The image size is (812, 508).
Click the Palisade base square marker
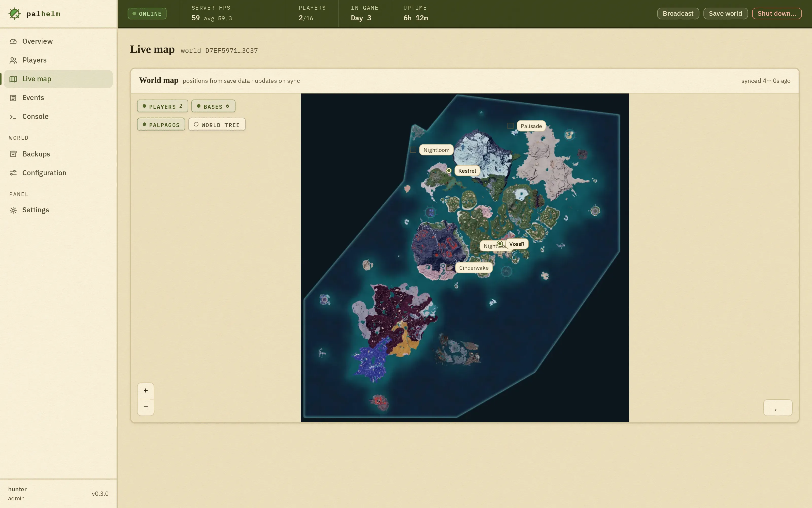510,126
